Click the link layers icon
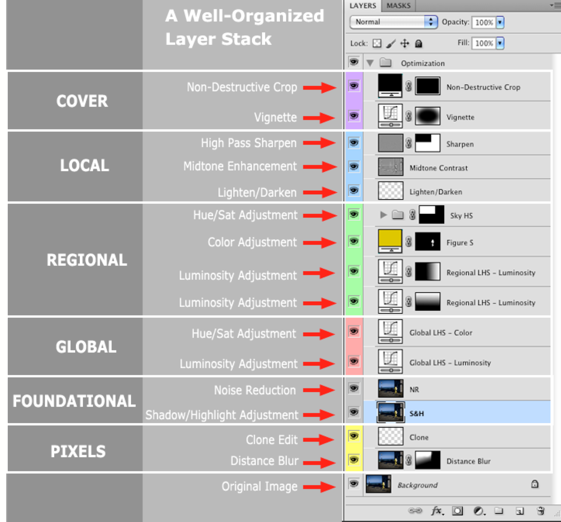 (415, 511)
